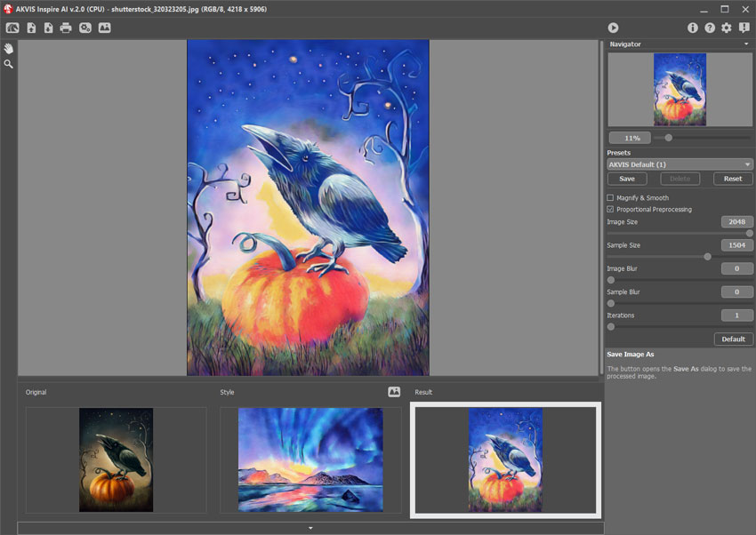The height and width of the screenshot is (535, 756).
Task: Click the Sample Size 1504 value field
Action: click(x=736, y=245)
